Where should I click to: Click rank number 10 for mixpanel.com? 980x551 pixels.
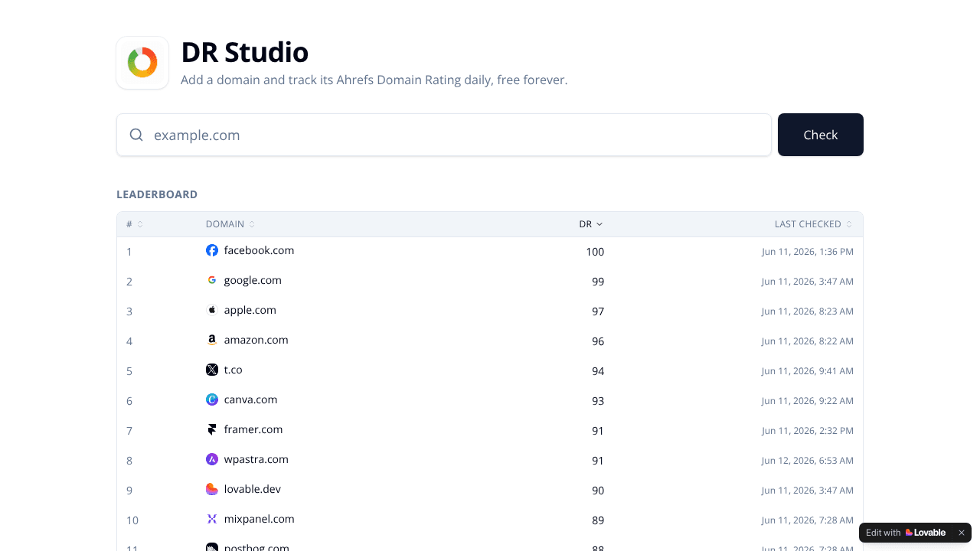tap(132, 520)
